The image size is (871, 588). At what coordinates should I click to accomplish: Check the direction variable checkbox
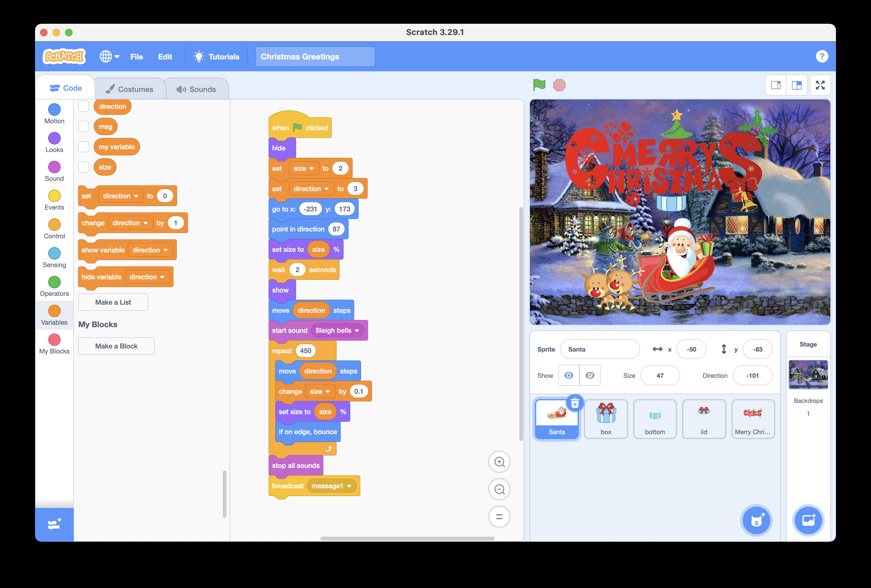tap(84, 106)
